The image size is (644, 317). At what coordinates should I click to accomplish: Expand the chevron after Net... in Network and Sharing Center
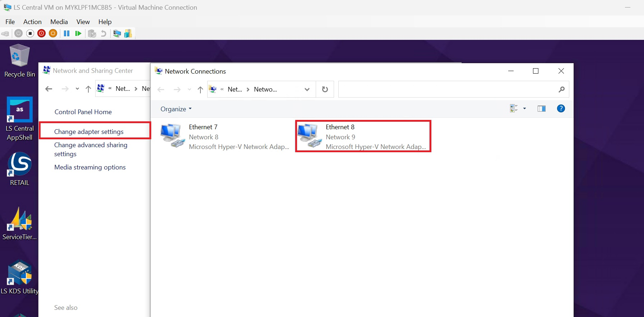[x=136, y=89]
